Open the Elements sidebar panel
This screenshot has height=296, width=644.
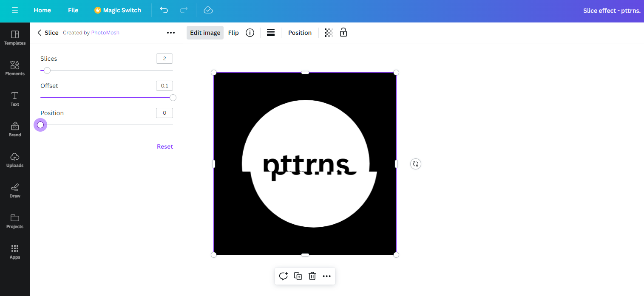pos(15,68)
